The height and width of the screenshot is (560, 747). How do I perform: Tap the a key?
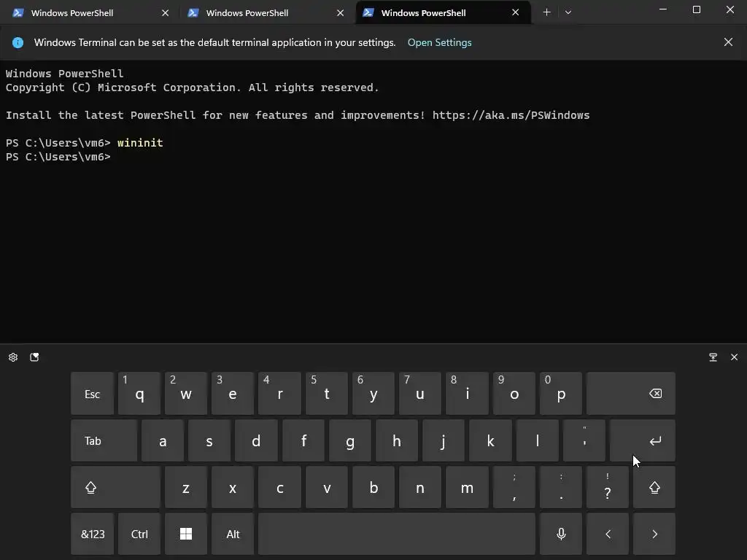163,440
